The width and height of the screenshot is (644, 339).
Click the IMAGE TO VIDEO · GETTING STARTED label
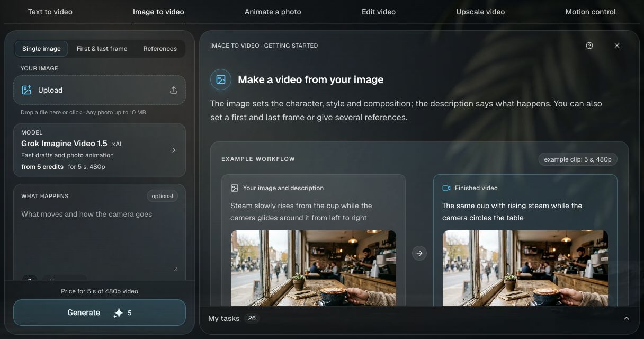(x=264, y=46)
